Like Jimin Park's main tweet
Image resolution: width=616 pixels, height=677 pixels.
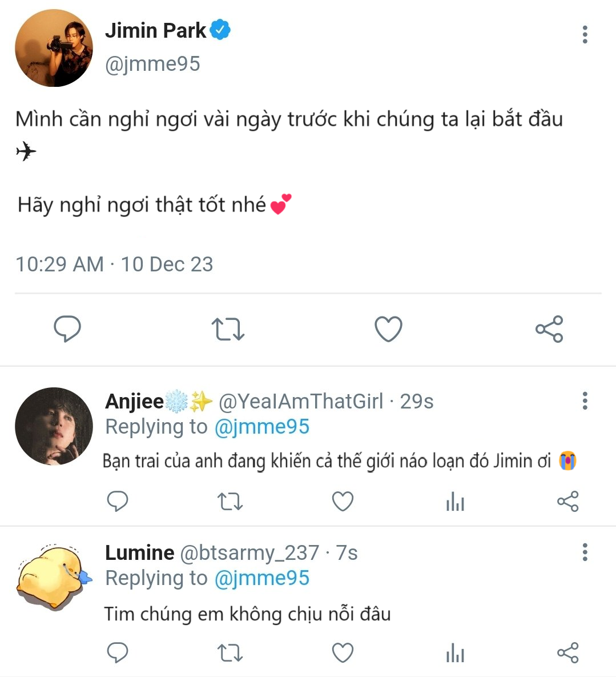pyautogui.click(x=388, y=329)
